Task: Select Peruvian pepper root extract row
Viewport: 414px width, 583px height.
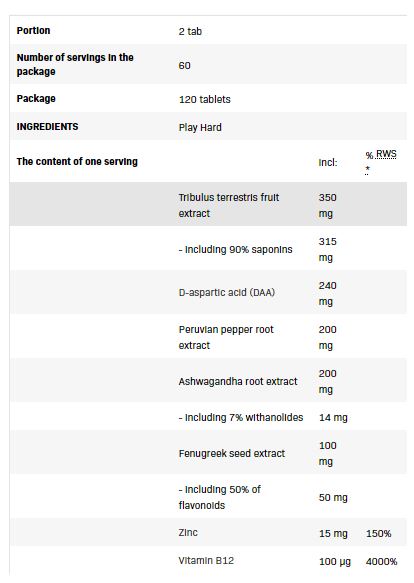Action: click(x=208, y=337)
